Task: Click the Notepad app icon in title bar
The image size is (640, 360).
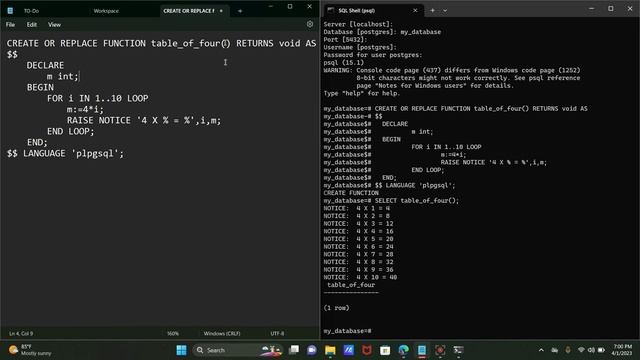Action: (x=10, y=11)
